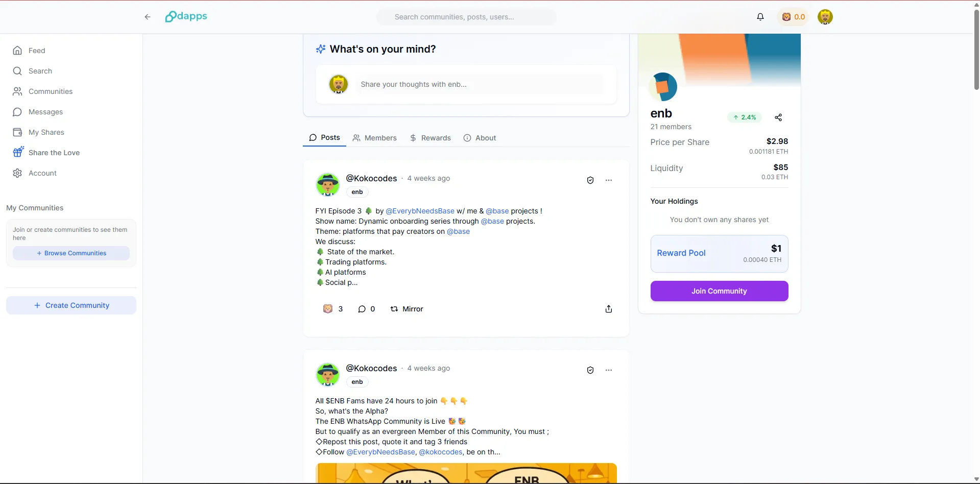Open Kokocodes avatar on the $ENB Fams post
Screen dimensions: 980x484
click(x=328, y=375)
